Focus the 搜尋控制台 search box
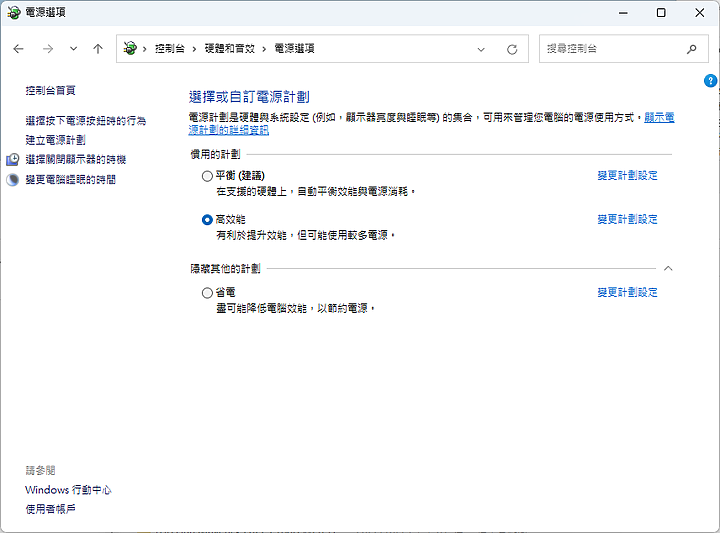Image resolution: width=720 pixels, height=533 pixels. [x=624, y=49]
